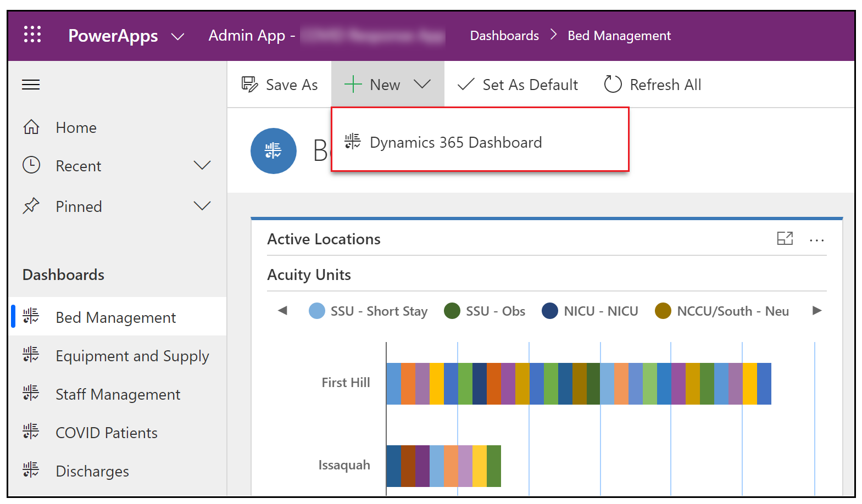Open the Dashboards breadcrumb link
Screen dimensions: 862x504
coord(504,36)
